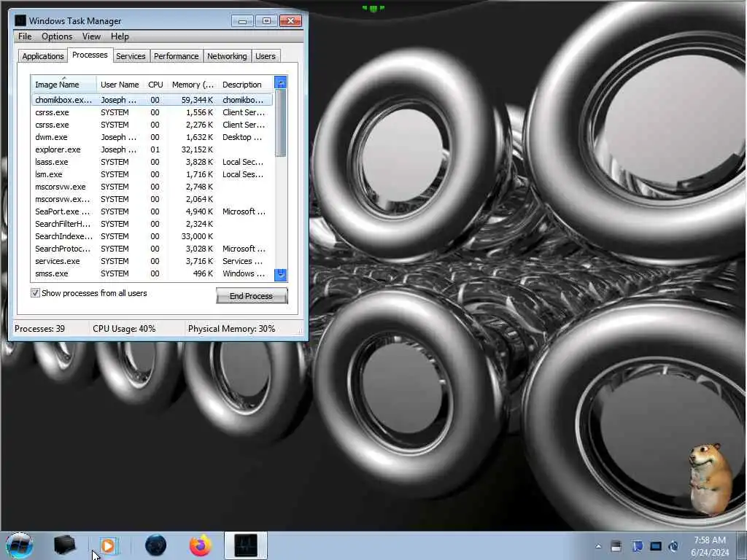This screenshot has height=560, width=747.
Task: Click the Processes: 39 status entry
Action: tap(39, 329)
